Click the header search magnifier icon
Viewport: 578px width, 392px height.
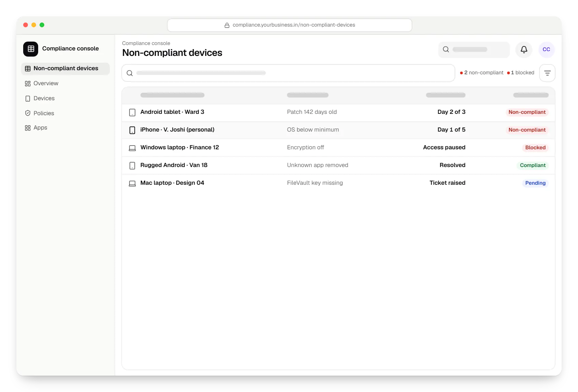446,49
